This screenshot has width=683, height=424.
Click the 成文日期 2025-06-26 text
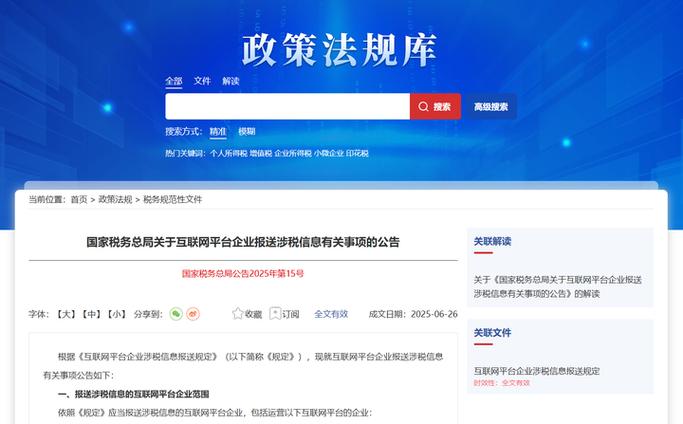(x=413, y=314)
